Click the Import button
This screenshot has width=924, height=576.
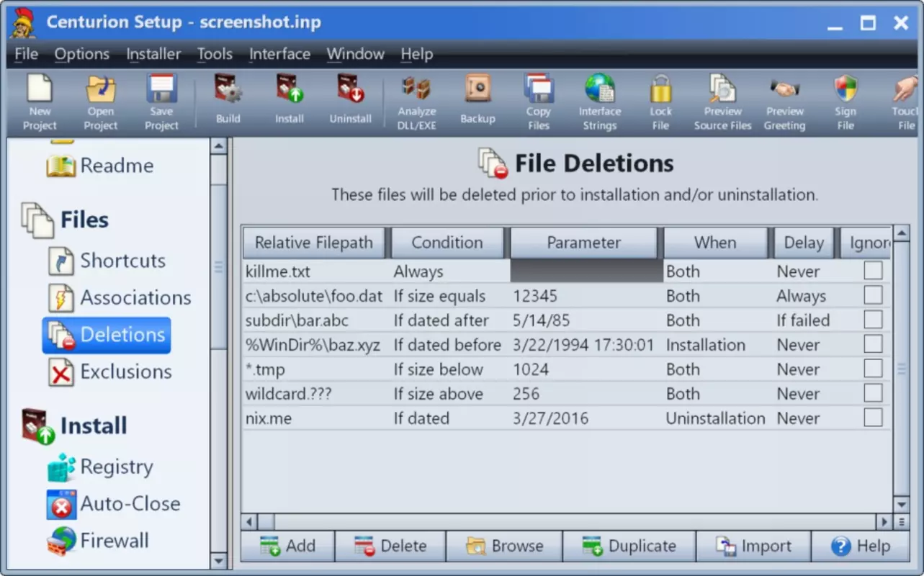pos(753,546)
